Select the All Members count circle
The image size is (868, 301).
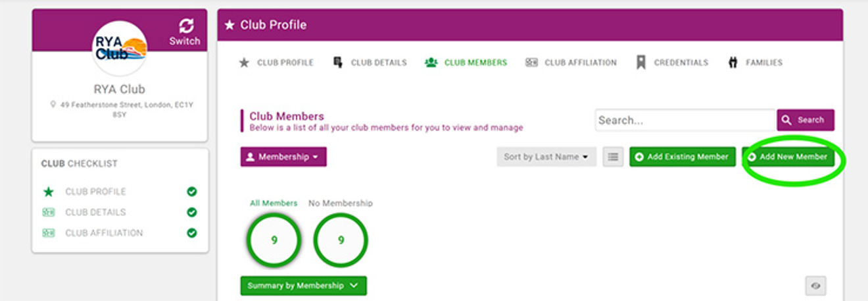(x=274, y=240)
